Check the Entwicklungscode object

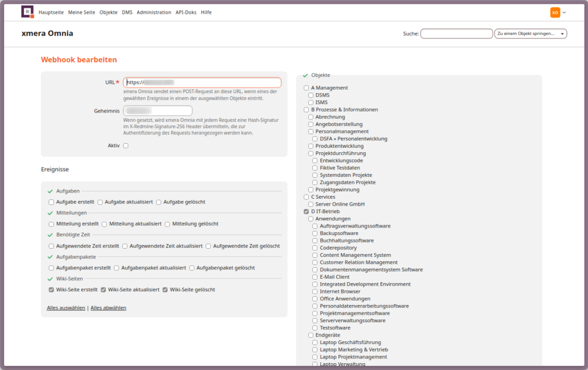[x=315, y=161]
